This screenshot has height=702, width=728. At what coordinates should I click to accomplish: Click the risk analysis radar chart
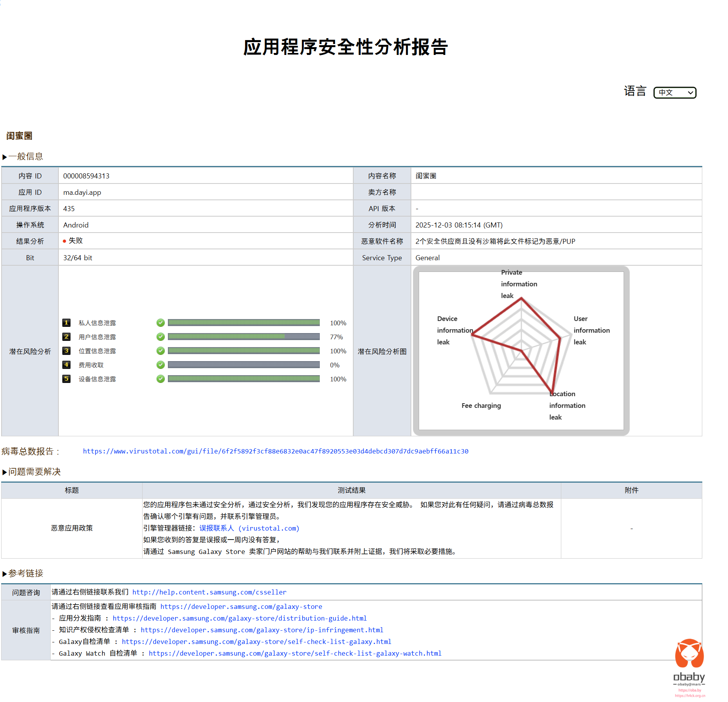click(521, 351)
